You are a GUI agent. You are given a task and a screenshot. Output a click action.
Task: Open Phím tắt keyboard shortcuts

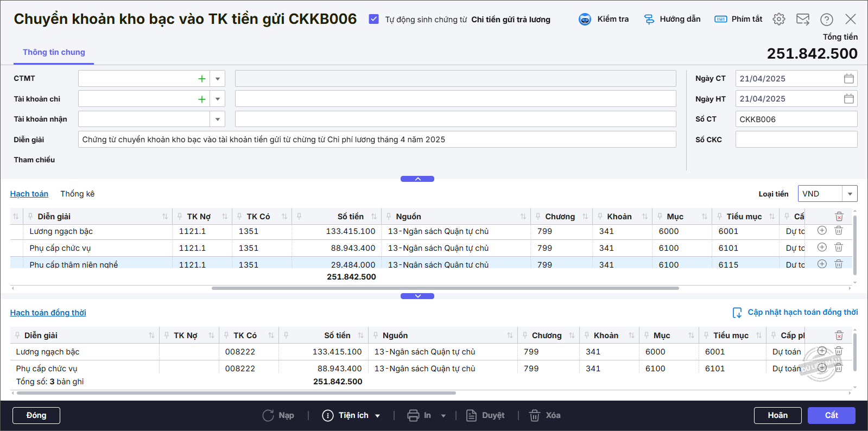720,20
